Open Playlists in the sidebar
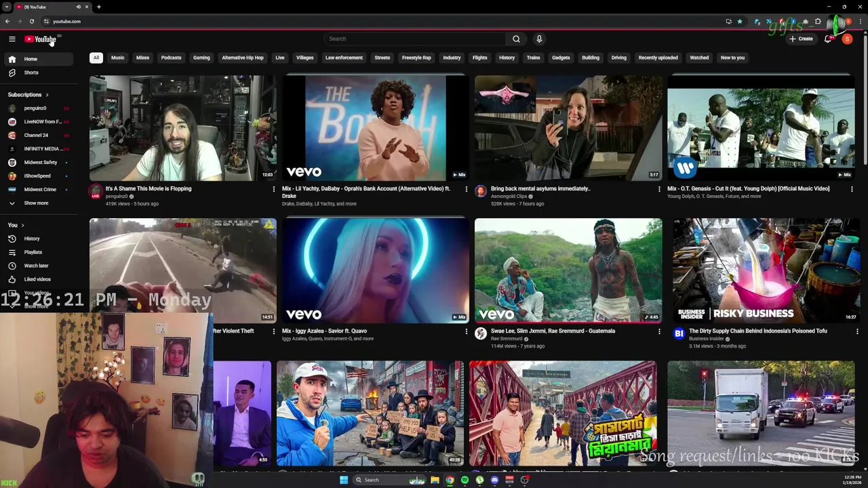Image resolution: width=868 pixels, height=488 pixels. 37,252
